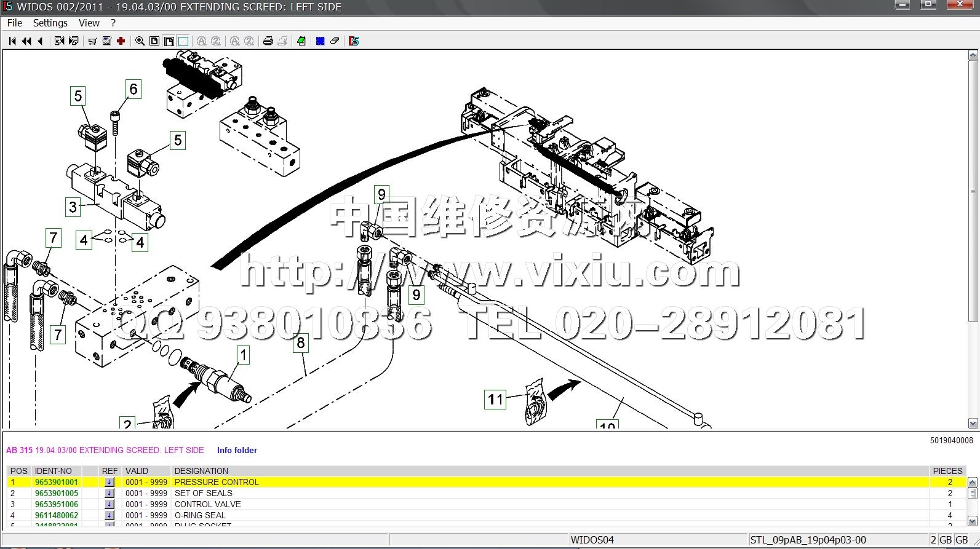Toggle the pressed page layout button

coord(169,41)
